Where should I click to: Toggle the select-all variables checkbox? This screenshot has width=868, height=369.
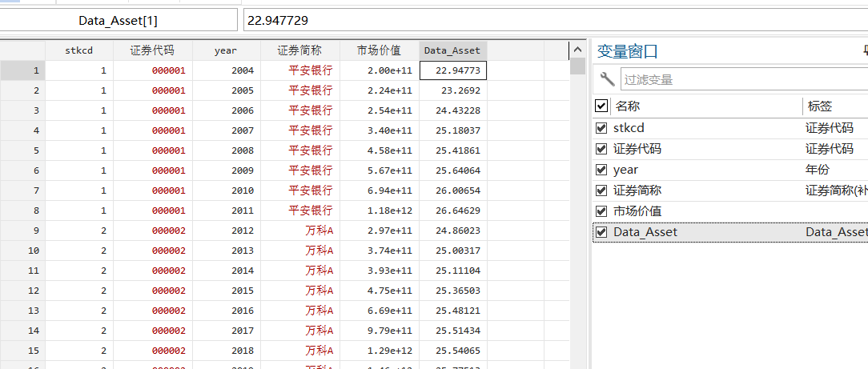[x=601, y=106]
